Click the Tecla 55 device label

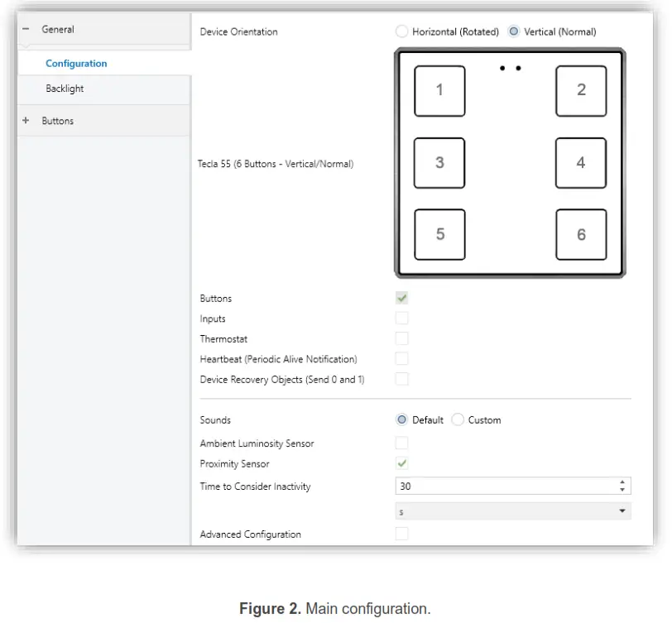(276, 164)
